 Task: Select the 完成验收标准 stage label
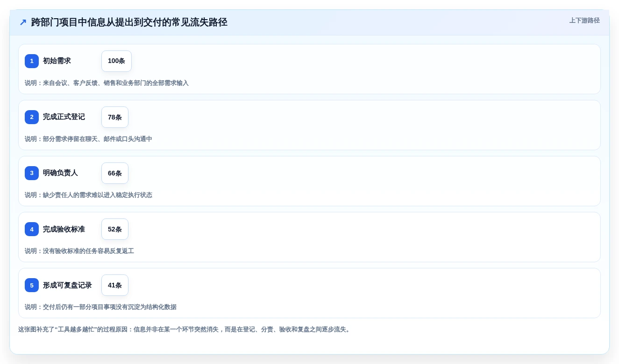point(64,229)
